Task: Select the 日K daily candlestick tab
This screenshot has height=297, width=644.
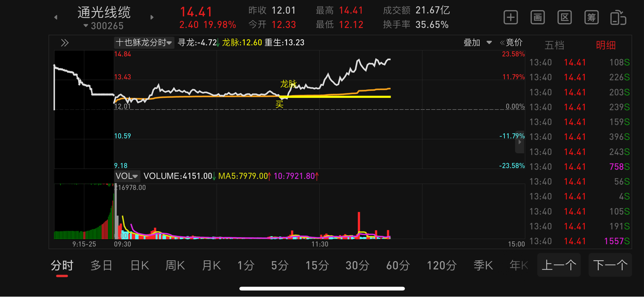Action: point(140,265)
